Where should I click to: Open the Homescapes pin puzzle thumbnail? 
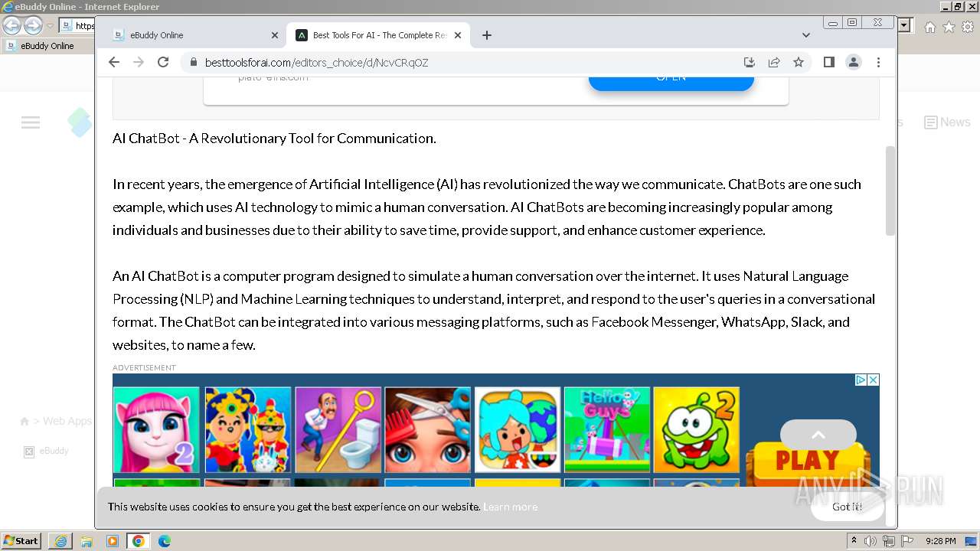[x=338, y=429]
